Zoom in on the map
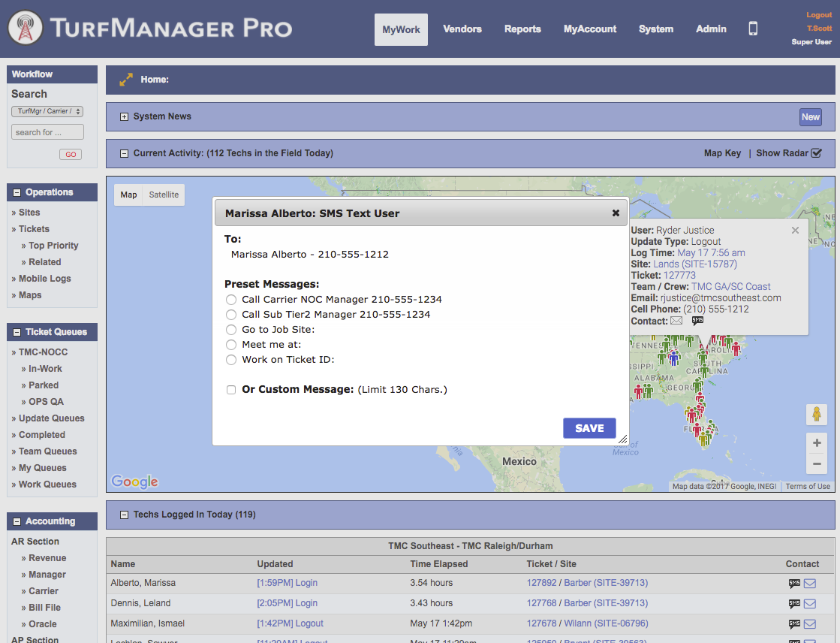This screenshot has height=643, width=840. (817, 443)
